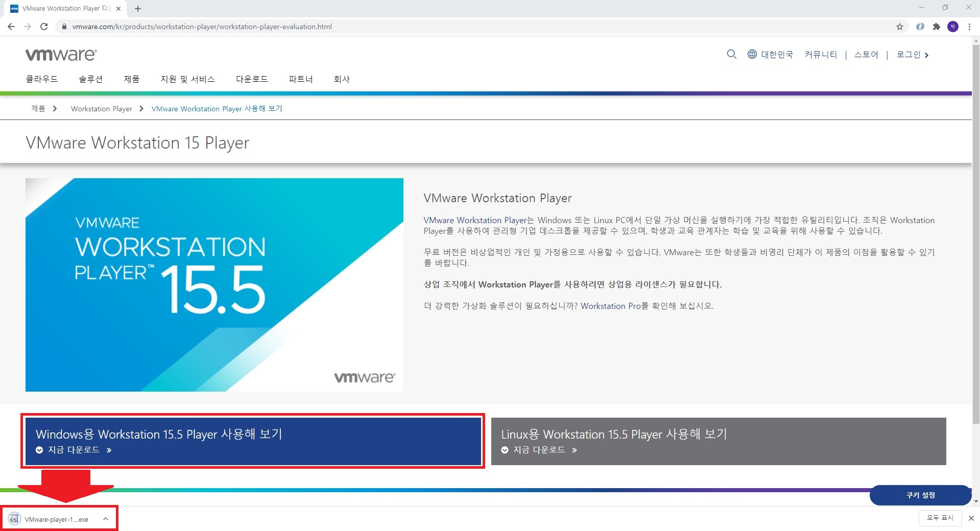This screenshot has height=531, width=980.
Task: Open the 솔루션 menu
Action: [x=91, y=79]
